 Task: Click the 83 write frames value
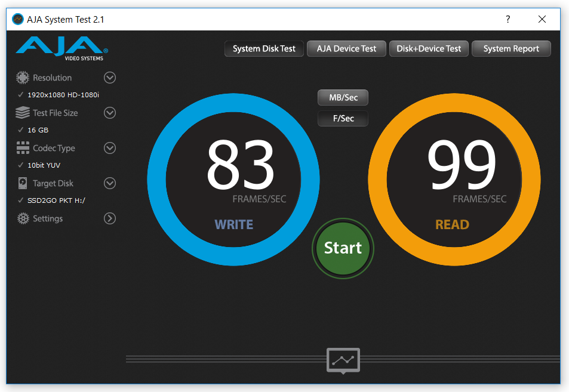pyautogui.click(x=240, y=165)
